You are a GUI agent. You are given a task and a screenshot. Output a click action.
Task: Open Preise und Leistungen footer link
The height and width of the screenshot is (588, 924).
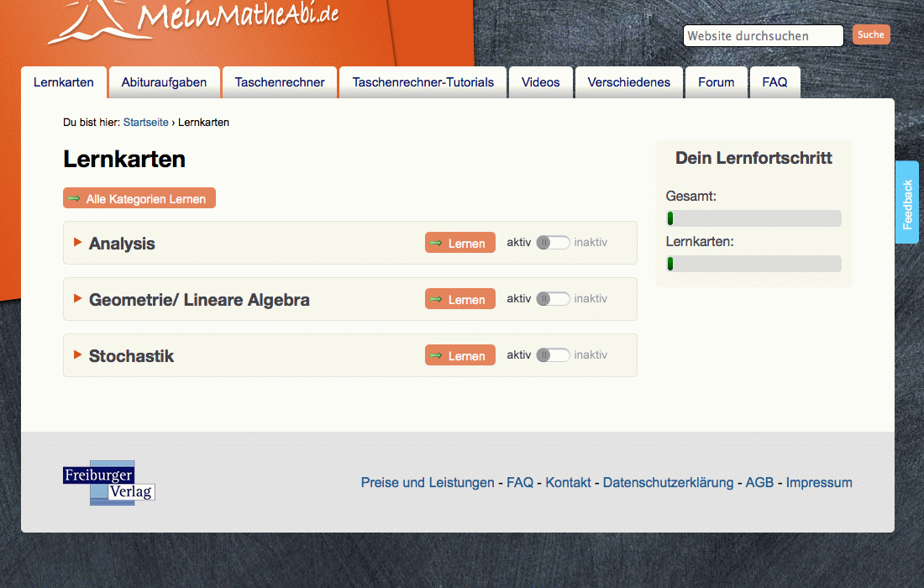(428, 482)
